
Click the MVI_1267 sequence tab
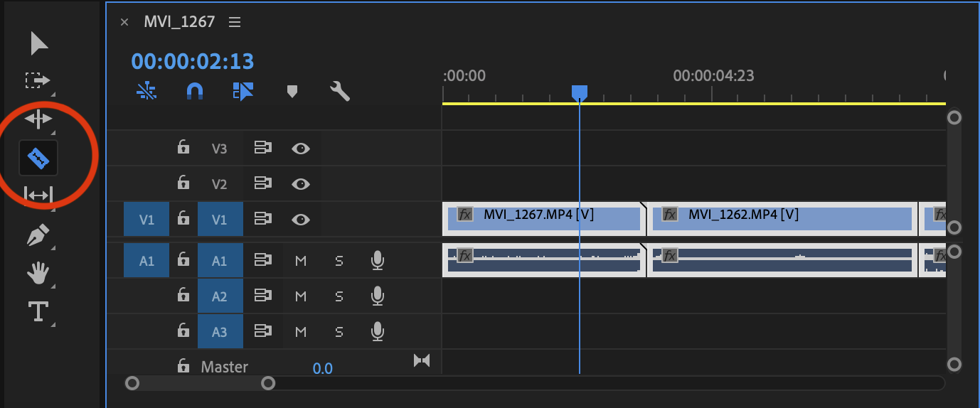click(x=179, y=21)
